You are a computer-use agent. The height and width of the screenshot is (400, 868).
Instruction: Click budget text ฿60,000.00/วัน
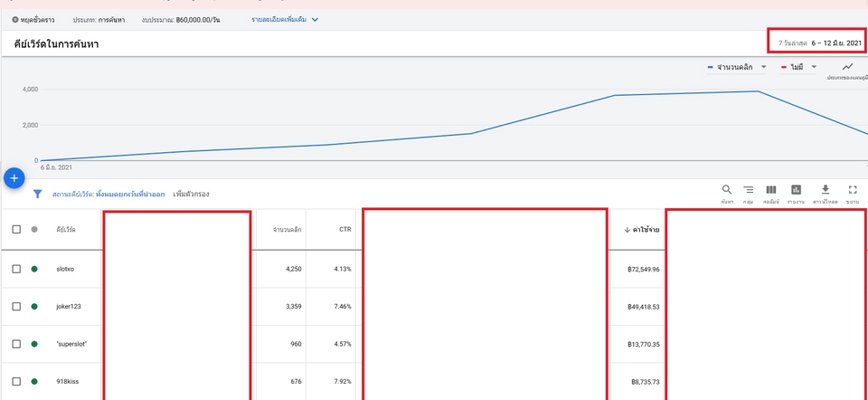198,20
